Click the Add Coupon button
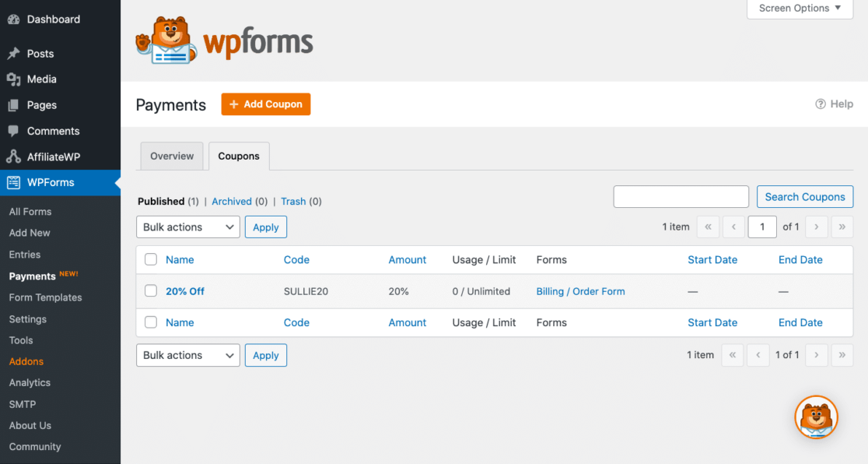 click(266, 104)
